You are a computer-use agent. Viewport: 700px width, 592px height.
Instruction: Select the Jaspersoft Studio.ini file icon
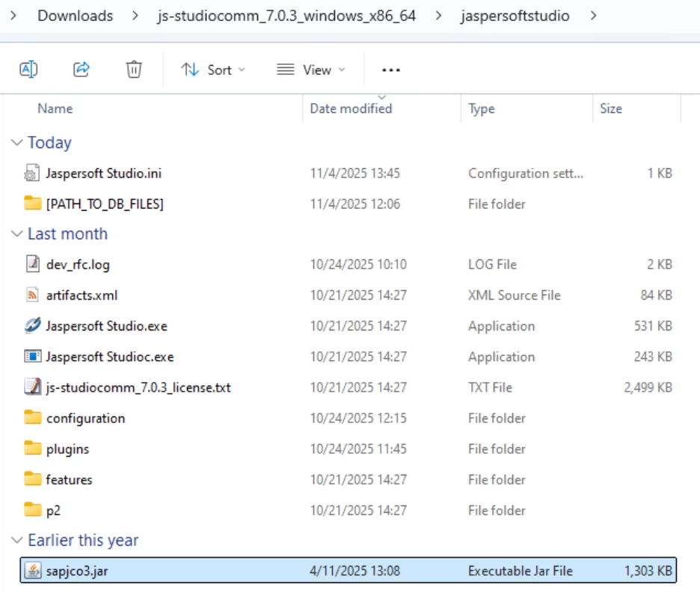tap(32, 173)
